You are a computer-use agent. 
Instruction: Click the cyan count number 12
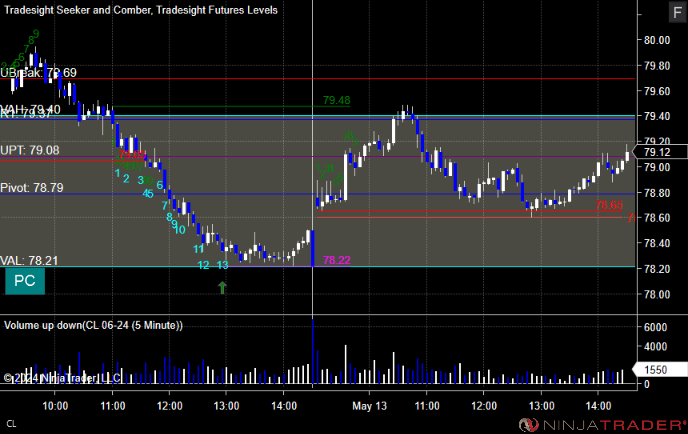[203, 265]
